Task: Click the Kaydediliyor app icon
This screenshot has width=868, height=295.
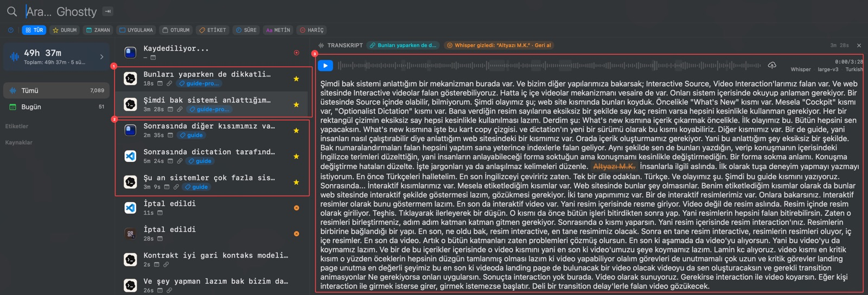Action: point(130,52)
